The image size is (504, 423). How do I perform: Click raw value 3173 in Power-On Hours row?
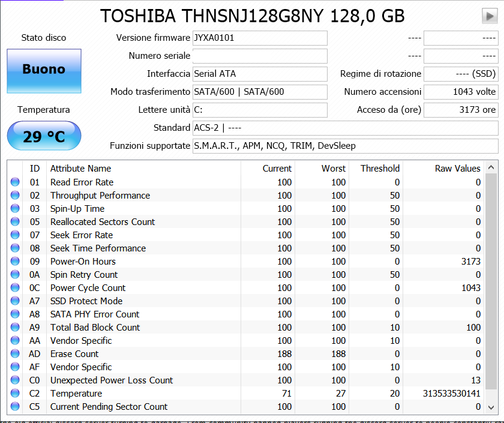[x=471, y=262]
